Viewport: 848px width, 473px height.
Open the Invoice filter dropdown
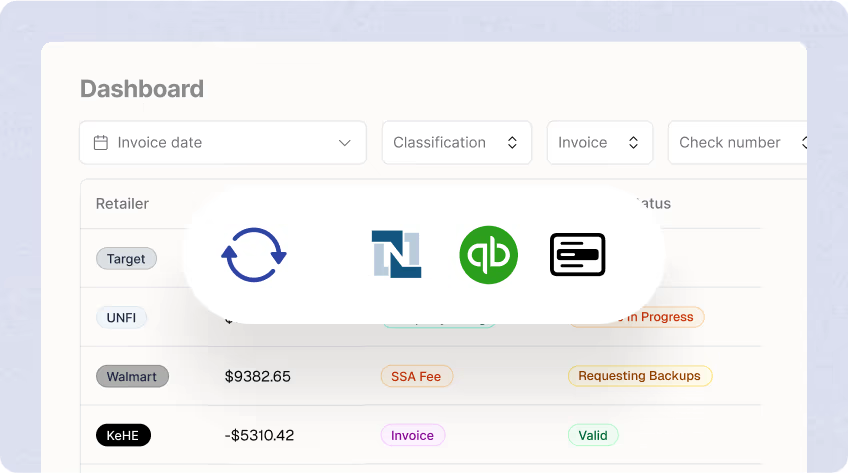point(600,143)
